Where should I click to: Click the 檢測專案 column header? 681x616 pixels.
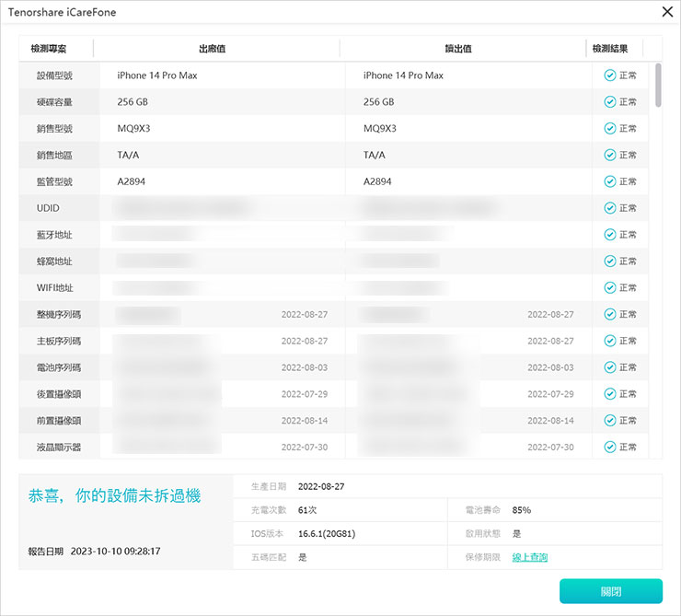tap(48, 49)
